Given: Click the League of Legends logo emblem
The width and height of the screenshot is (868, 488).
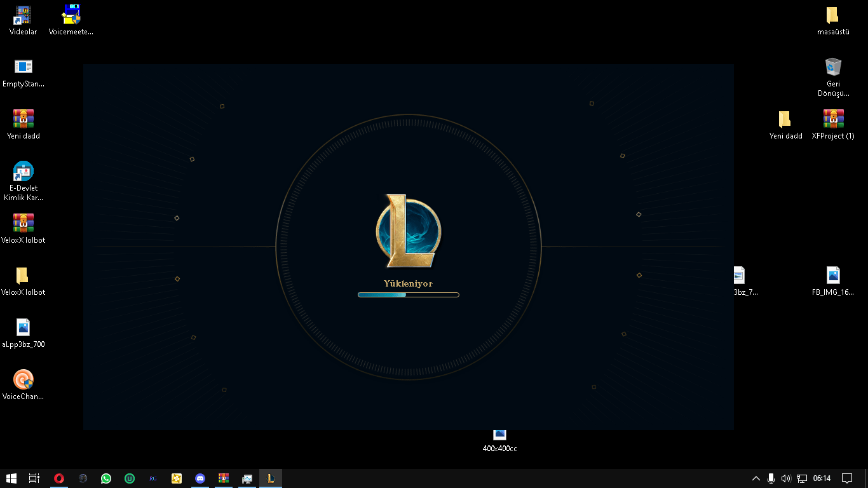Looking at the screenshot, I should click(408, 231).
